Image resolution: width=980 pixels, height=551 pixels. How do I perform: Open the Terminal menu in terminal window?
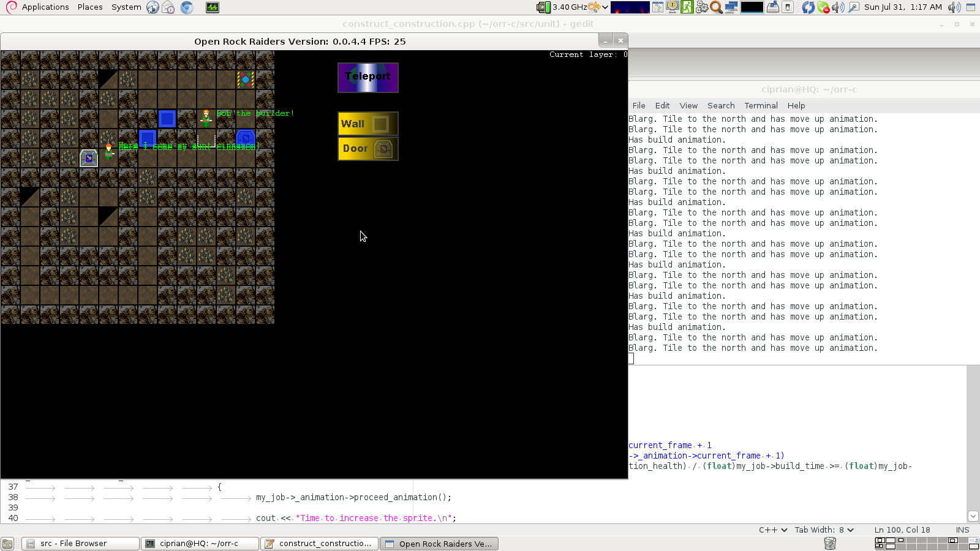(761, 105)
